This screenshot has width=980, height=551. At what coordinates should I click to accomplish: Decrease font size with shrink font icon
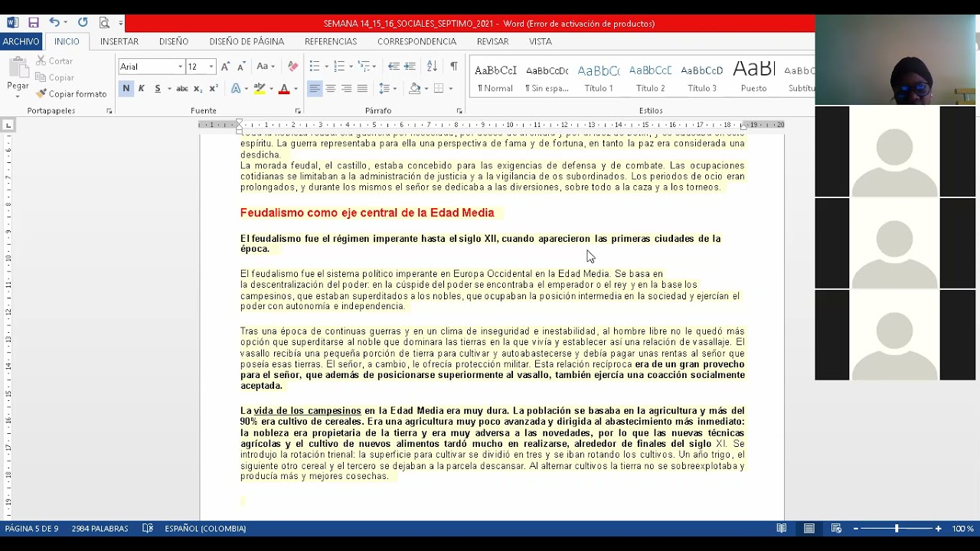pos(241,67)
